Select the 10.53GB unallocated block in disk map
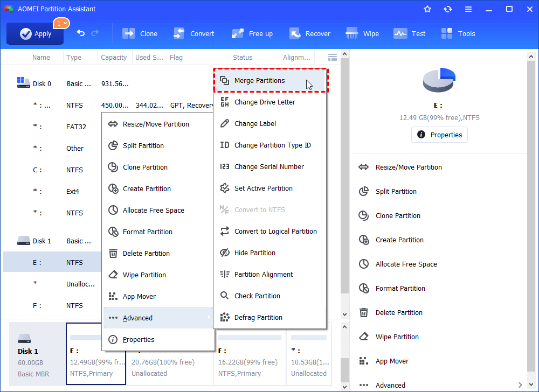The height and width of the screenshot is (392, 539). coord(309,357)
